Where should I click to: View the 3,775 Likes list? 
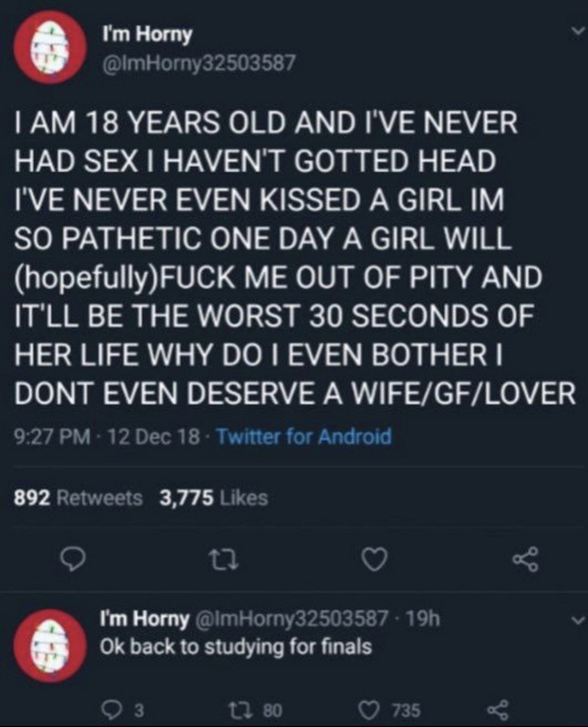214,498
